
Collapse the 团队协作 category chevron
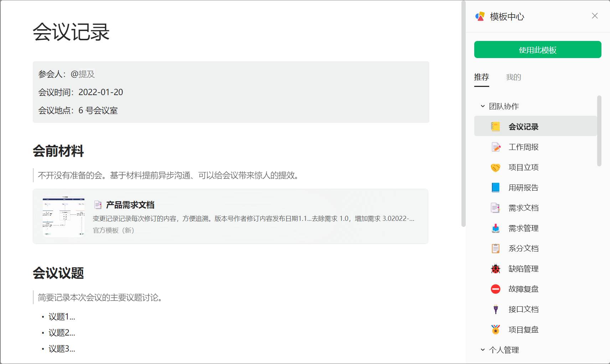(x=483, y=106)
